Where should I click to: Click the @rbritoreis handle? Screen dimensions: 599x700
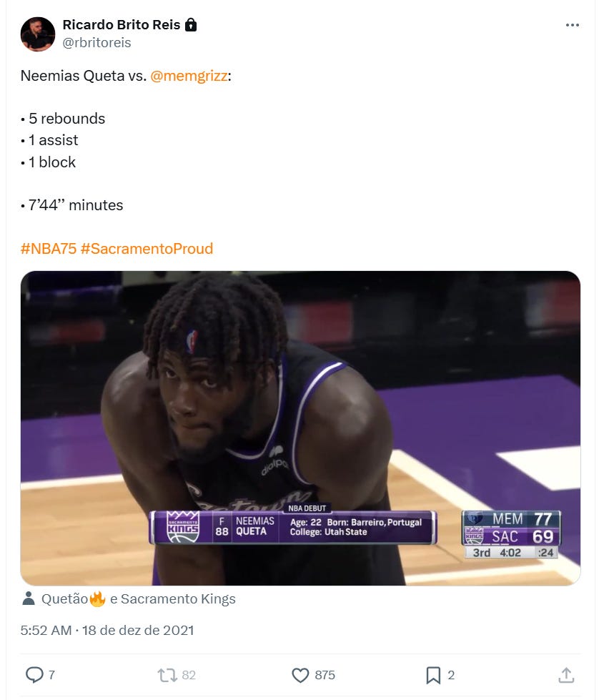click(x=97, y=42)
